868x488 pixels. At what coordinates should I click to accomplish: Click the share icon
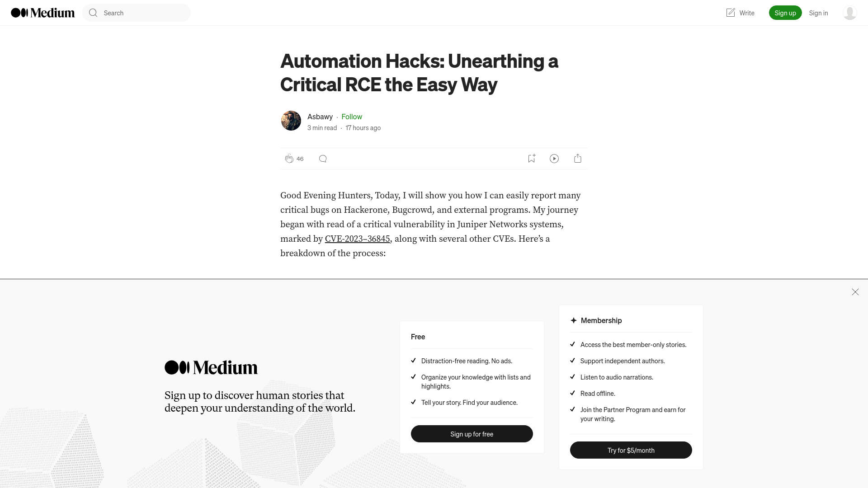tap(578, 158)
